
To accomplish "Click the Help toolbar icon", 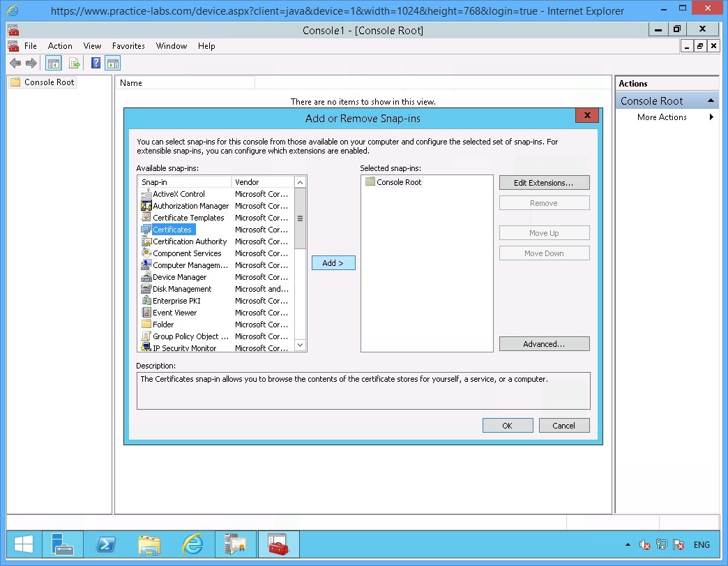I will tap(95, 63).
